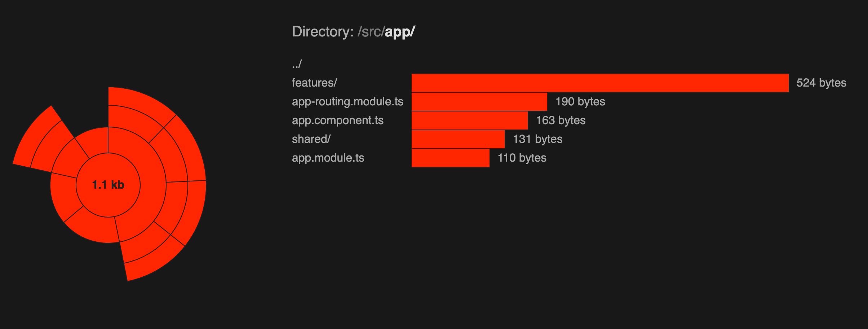Click the 524 bytes size label
Screen dimensions: 868x329
pyautogui.click(x=821, y=83)
